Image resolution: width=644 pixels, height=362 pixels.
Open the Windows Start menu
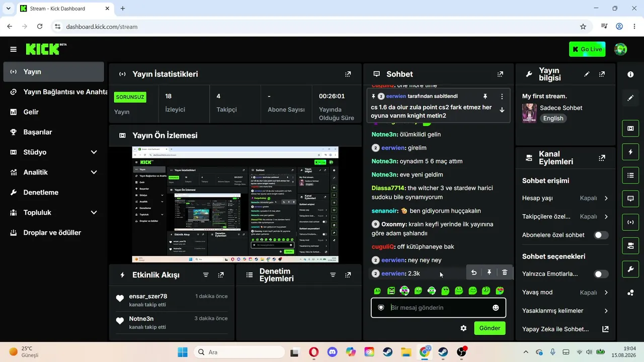pyautogui.click(x=182, y=352)
